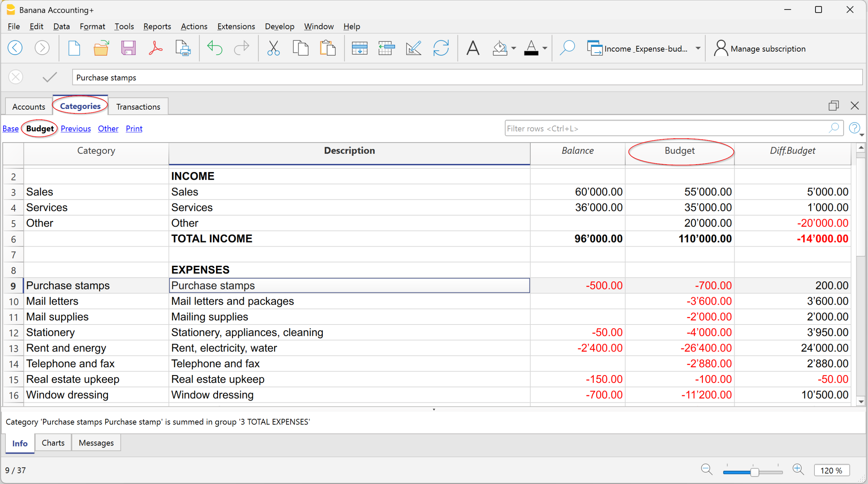Expand the fill color dropdown arrow
868x484 pixels.
pyautogui.click(x=514, y=48)
